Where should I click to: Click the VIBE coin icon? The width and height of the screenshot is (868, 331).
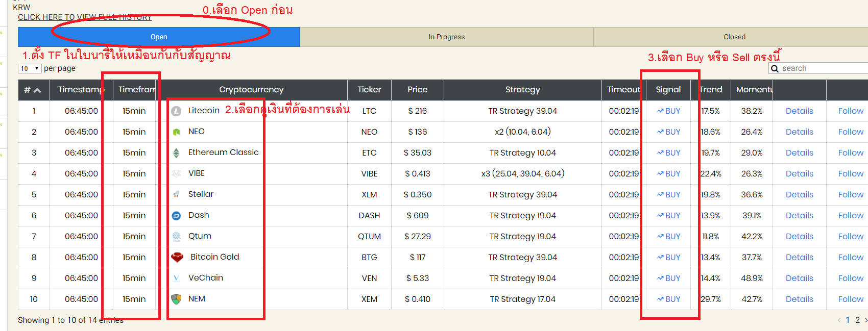click(x=176, y=174)
